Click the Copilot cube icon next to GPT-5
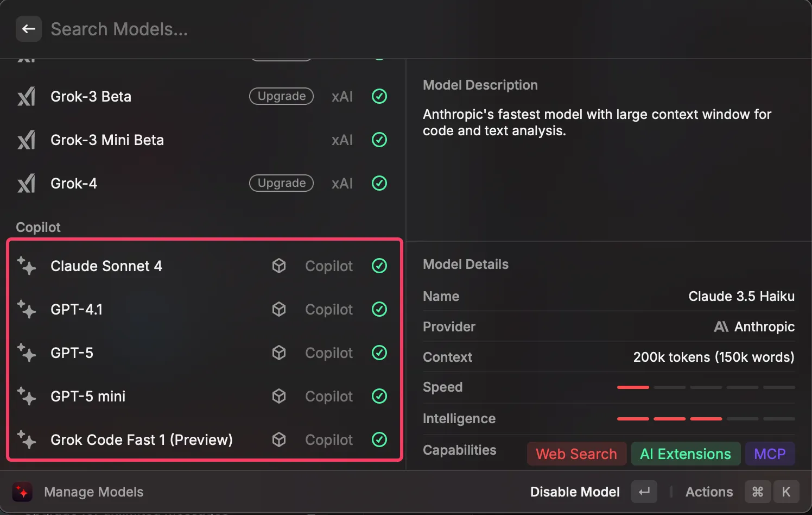The width and height of the screenshot is (812, 515). pyautogui.click(x=279, y=353)
